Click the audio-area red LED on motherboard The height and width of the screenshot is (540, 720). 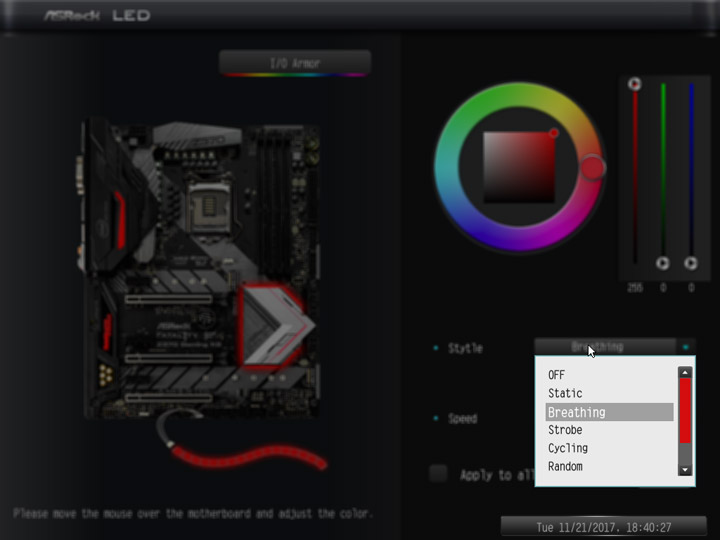107,332
